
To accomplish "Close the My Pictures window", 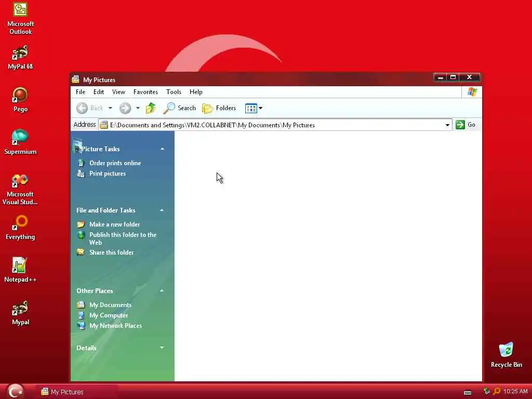I will (x=470, y=77).
